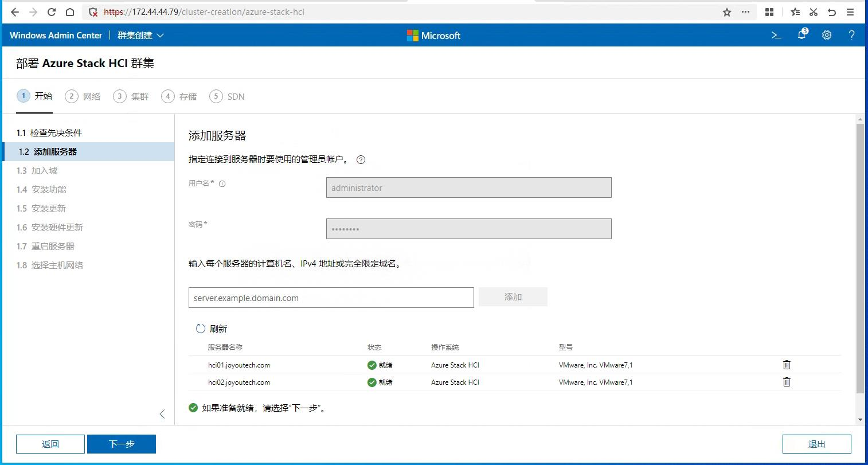
Task: Click the browser forward arrow
Action: (x=33, y=11)
